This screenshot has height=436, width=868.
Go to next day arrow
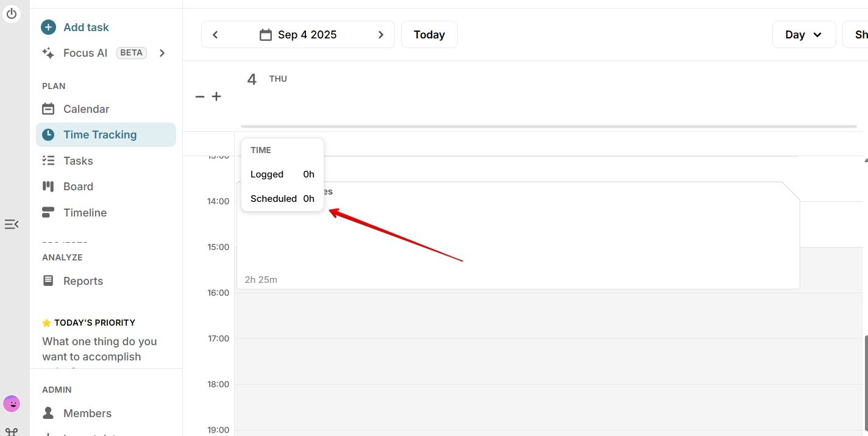pyautogui.click(x=381, y=35)
